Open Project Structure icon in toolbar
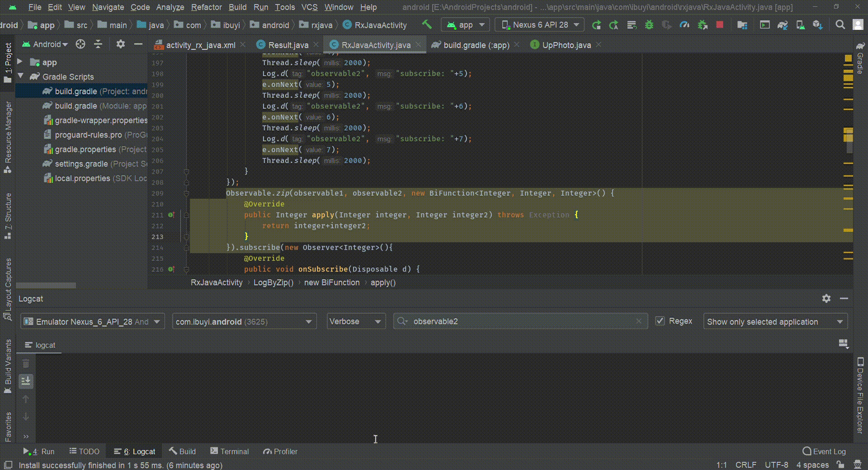This screenshot has height=470, width=868. coord(742,25)
